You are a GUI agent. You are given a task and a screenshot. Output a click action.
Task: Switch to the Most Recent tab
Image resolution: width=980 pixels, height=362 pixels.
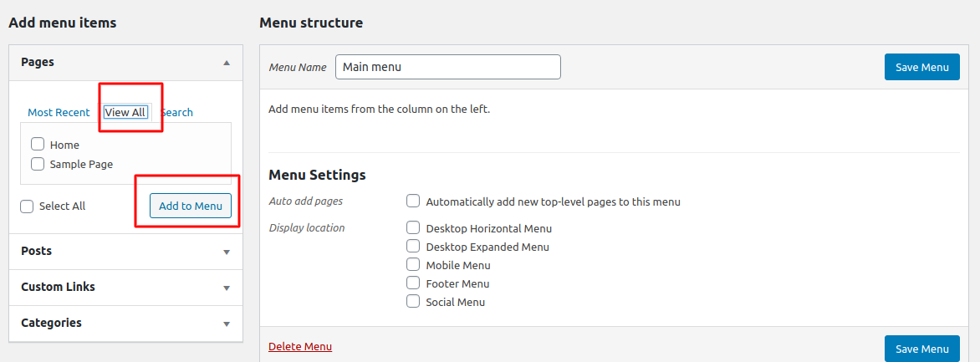pyautogui.click(x=59, y=112)
